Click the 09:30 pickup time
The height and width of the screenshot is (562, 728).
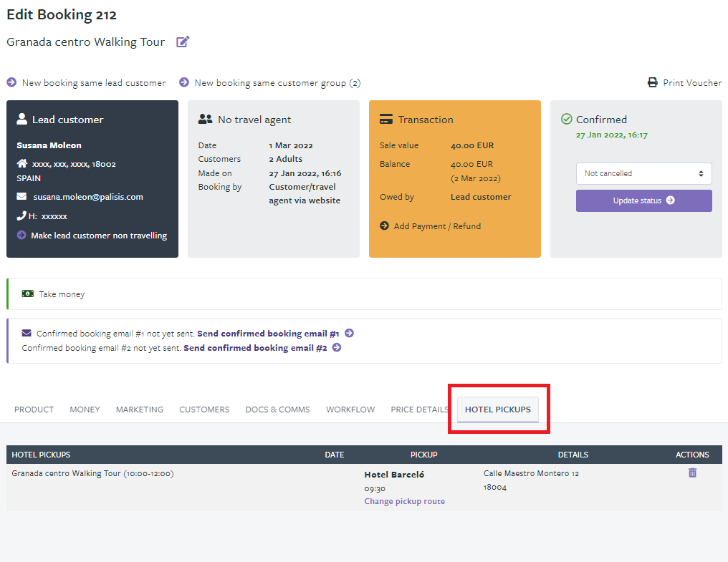pos(375,489)
